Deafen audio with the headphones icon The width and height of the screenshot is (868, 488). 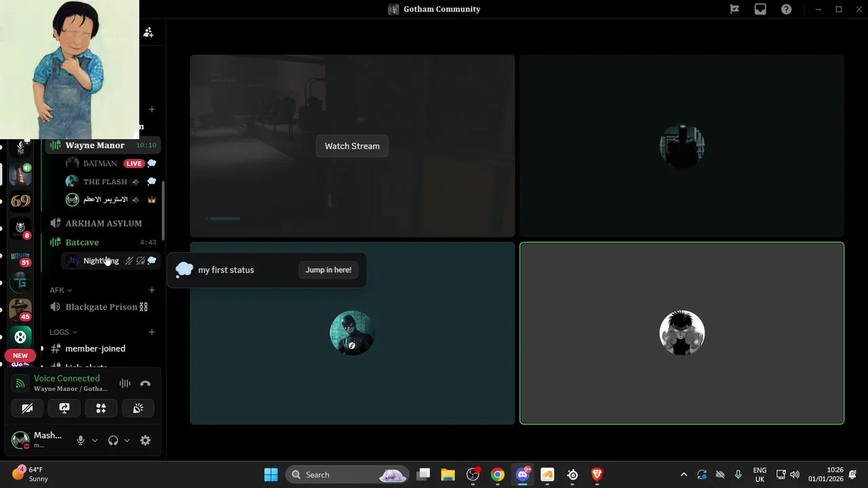coord(113,441)
